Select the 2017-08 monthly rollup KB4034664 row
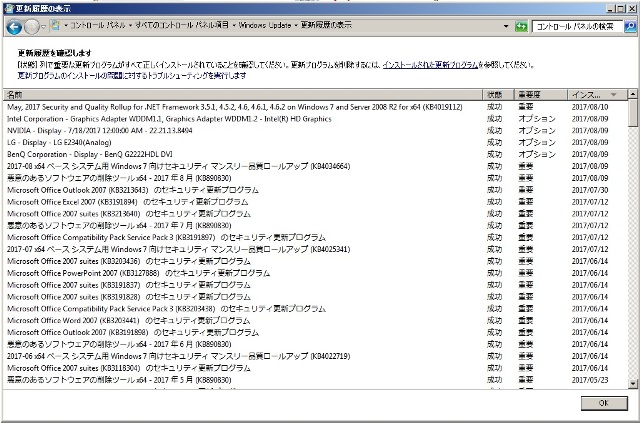Screen dimensions: 640x423 point(315,166)
